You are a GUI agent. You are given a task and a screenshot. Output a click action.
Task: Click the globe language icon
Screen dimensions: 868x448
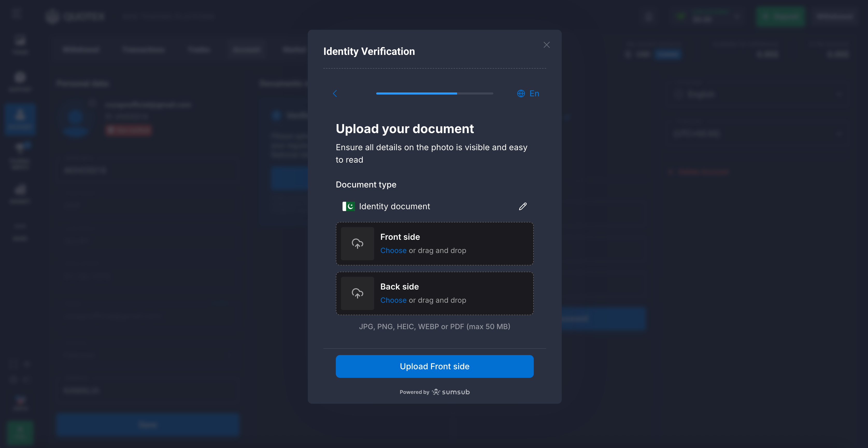click(x=521, y=93)
